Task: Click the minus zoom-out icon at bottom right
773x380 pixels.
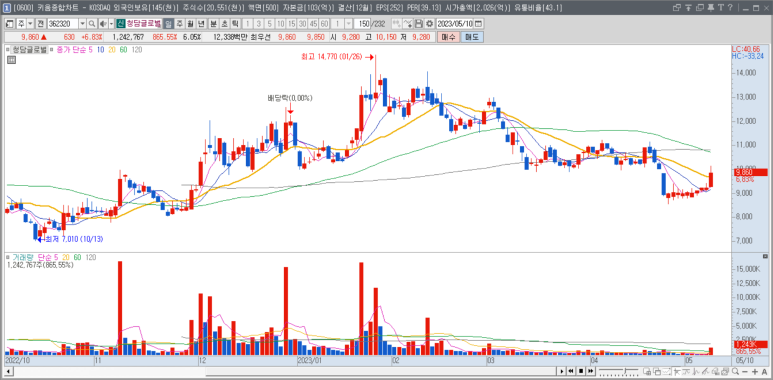Action: [x=745, y=371]
